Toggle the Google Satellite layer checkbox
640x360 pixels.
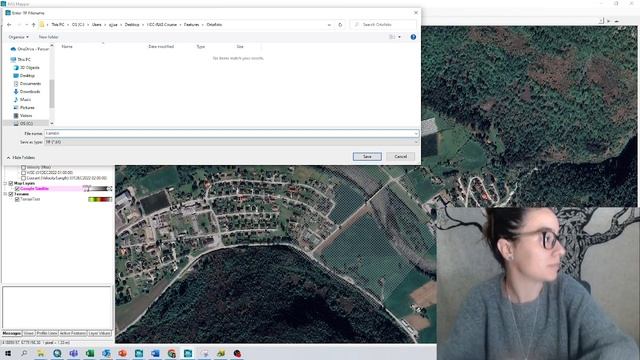point(17,189)
